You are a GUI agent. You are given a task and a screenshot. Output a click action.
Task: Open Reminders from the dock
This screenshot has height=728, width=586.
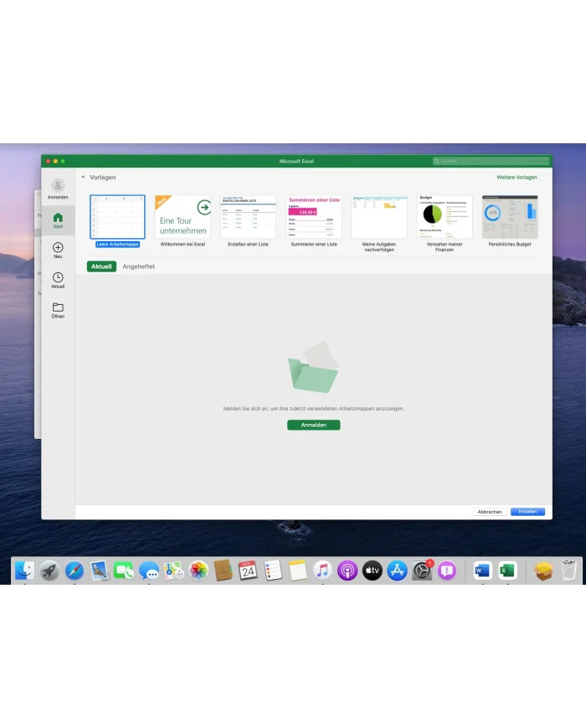coord(273,571)
